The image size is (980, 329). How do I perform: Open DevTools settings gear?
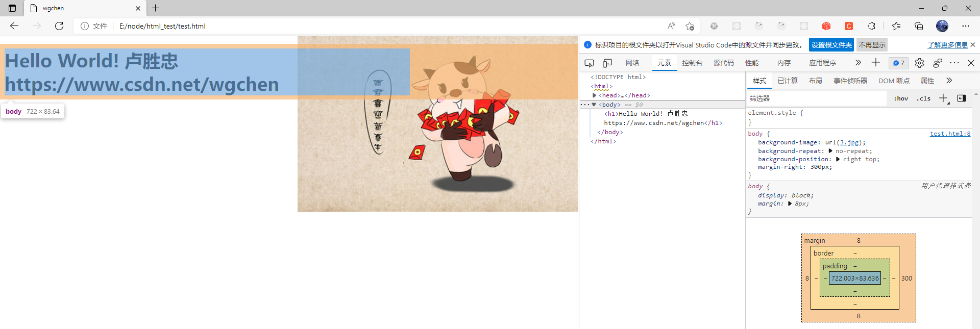pyautogui.click(x=919, y=63)
